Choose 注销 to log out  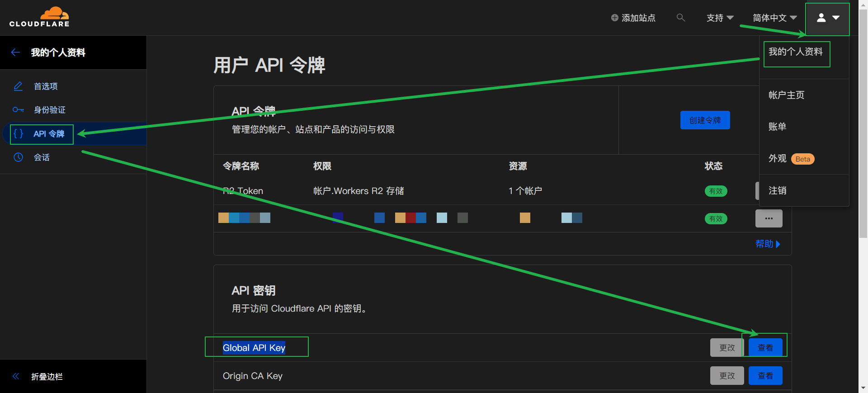pos(777,190)
